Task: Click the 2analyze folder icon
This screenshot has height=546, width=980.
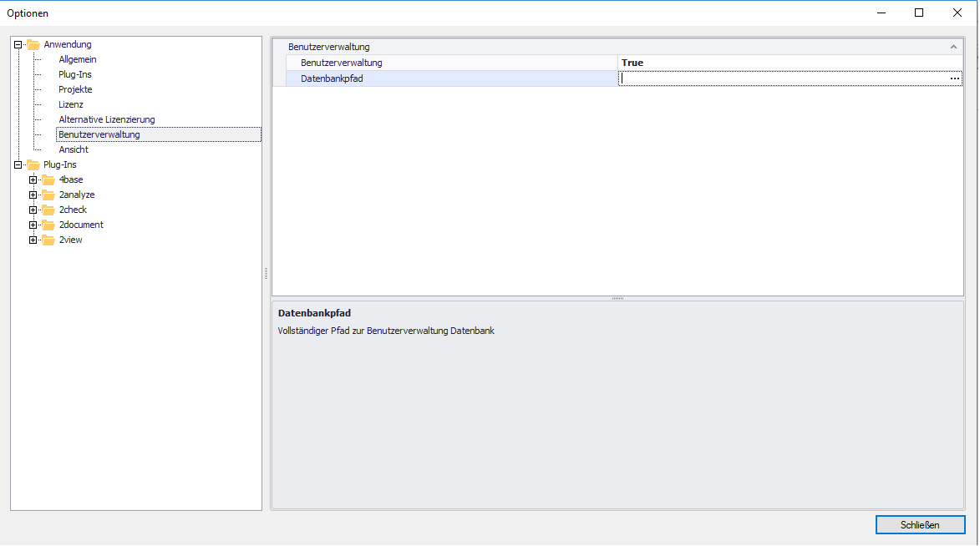Action: (48, 195)
